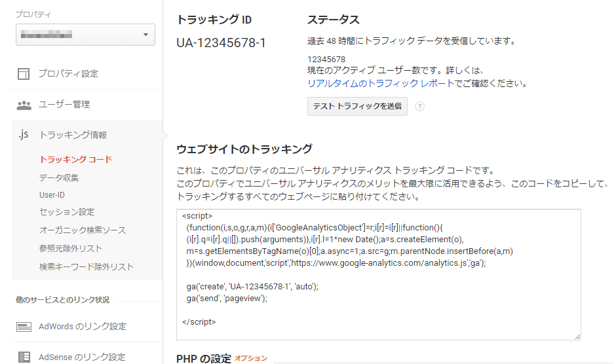616x364 pixels.
Task: Click the ステータス heading
Action: pos(333,20)
